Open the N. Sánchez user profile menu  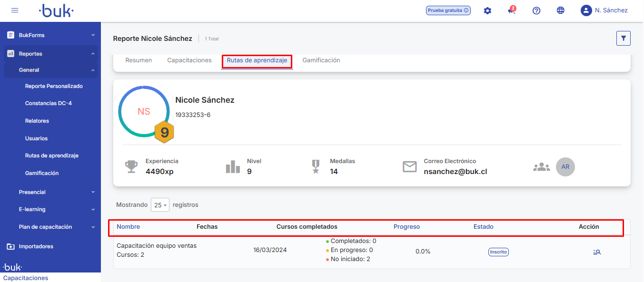pyautogui.click(x=604, y=10)
